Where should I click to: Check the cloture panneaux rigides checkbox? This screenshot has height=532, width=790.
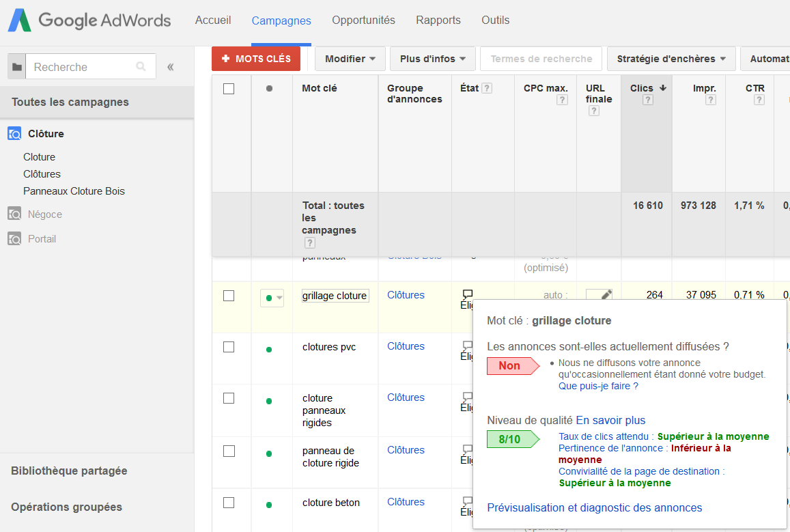click(229, 399)
